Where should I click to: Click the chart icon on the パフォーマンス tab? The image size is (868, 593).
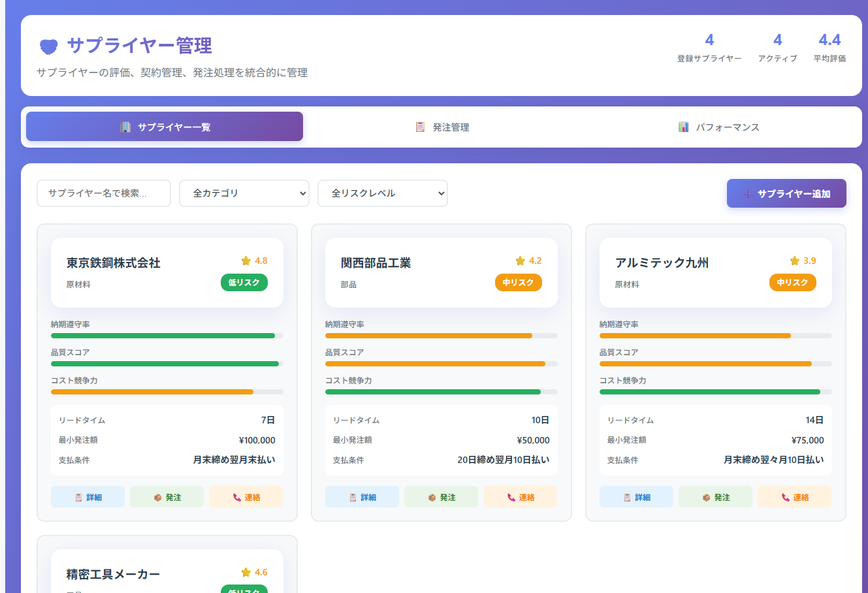coord(683,127)
